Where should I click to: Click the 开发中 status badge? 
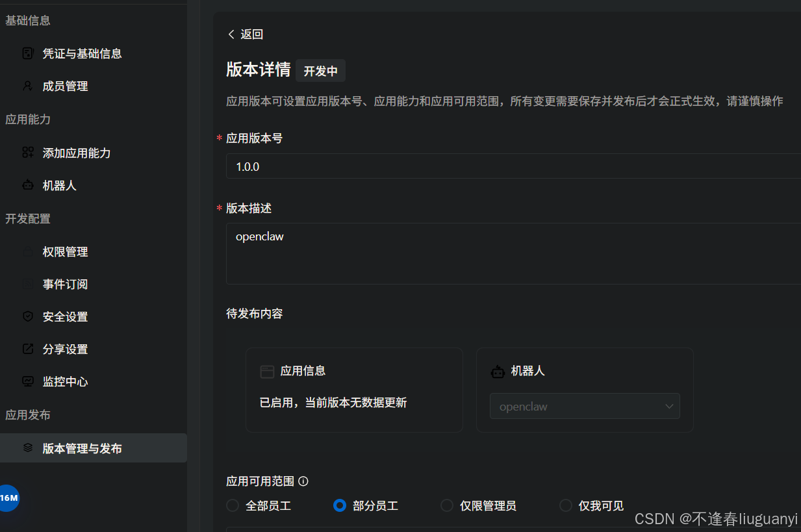click(x=320, y=71)
